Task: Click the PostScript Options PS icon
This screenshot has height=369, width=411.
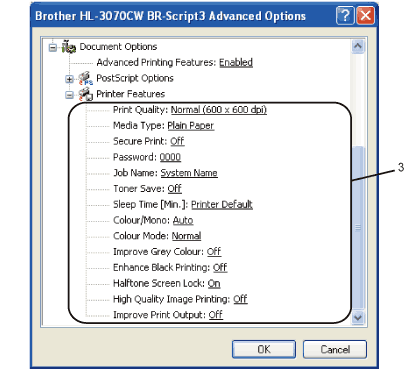Action: tap(86, 78)
